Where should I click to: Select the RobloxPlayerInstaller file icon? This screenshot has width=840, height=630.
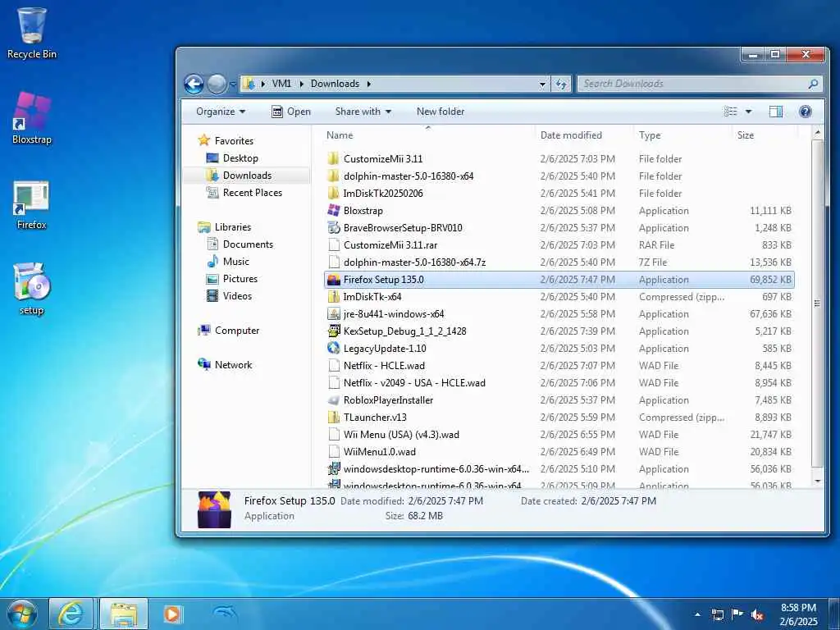point(334,400)
